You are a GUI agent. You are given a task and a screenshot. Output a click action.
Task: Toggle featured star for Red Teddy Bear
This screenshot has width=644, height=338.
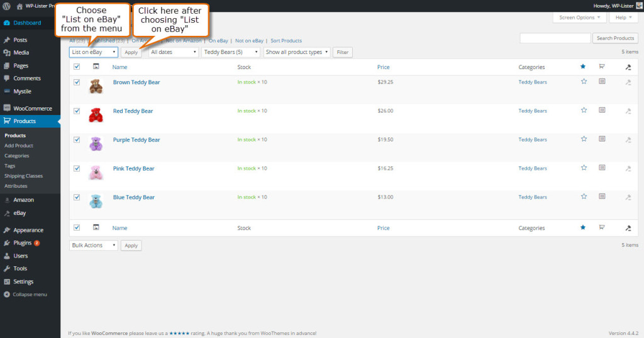[584, 111]
